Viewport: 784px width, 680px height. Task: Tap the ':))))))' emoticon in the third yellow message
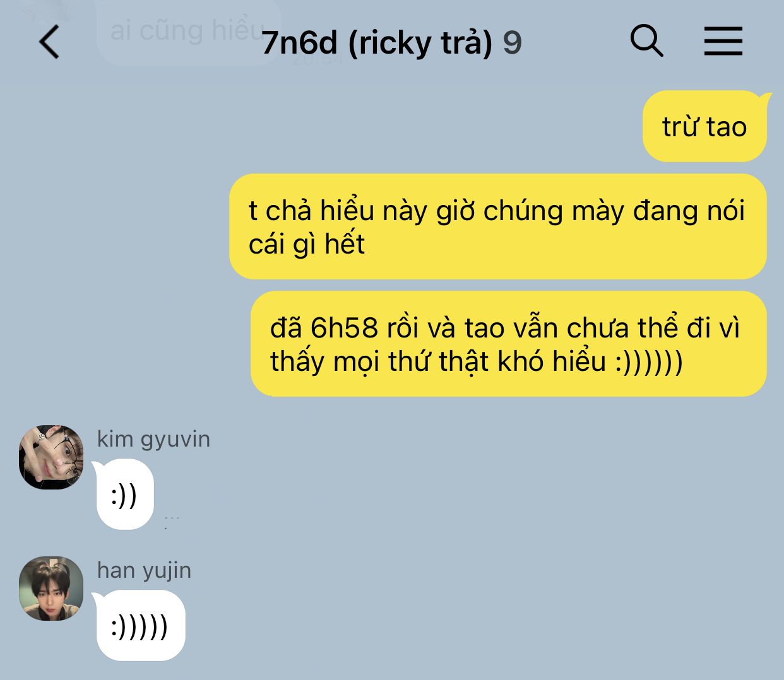[649, 361]
